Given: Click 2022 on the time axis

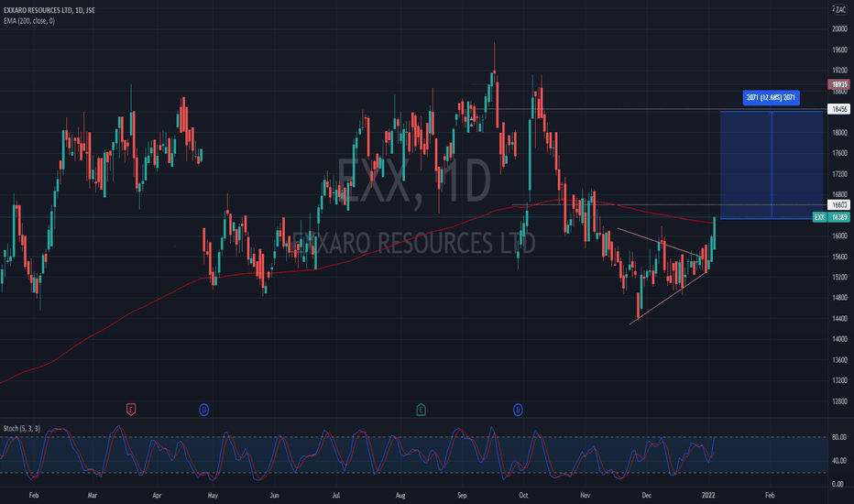Looking at the screenshot, I should pyautogui.click(x=708, y=495).
